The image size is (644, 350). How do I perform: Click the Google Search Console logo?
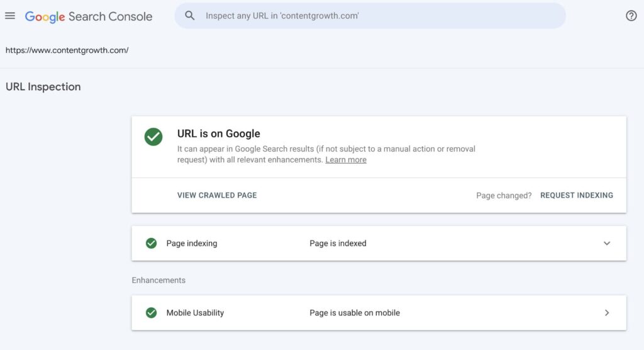89,16
